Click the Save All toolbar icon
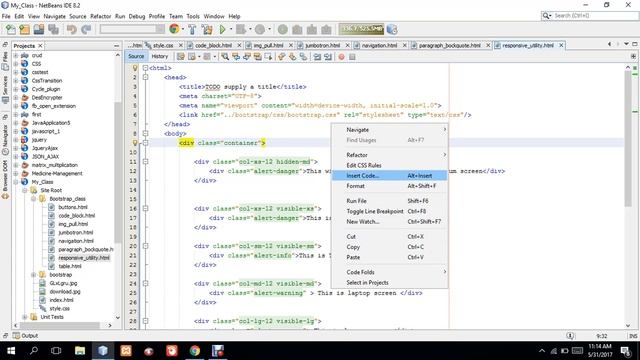The width and height of the screenshot is (640, 360). [53, 29]
